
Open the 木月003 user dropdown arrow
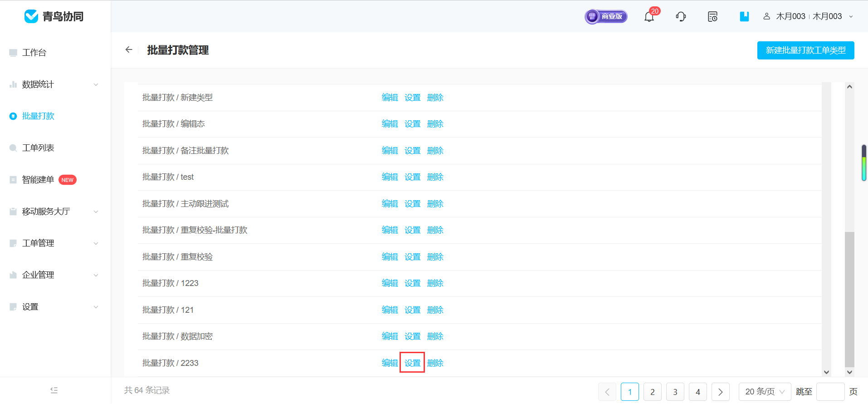pyautogui.click(x=851, y=16)
